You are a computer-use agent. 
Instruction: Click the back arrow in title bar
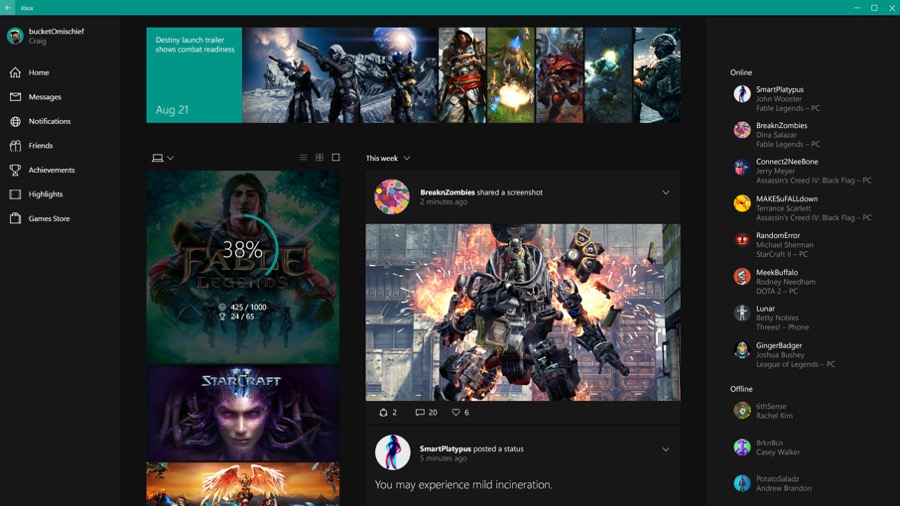coord(8,7)
